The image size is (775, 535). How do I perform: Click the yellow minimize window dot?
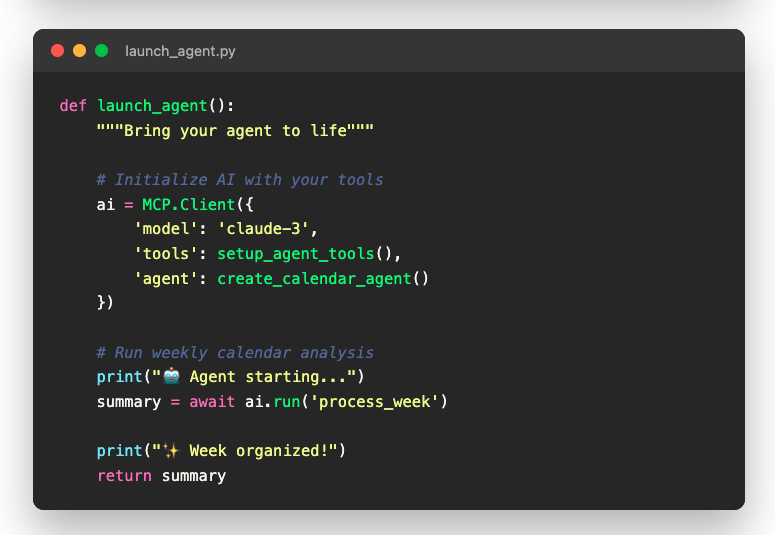80,51
